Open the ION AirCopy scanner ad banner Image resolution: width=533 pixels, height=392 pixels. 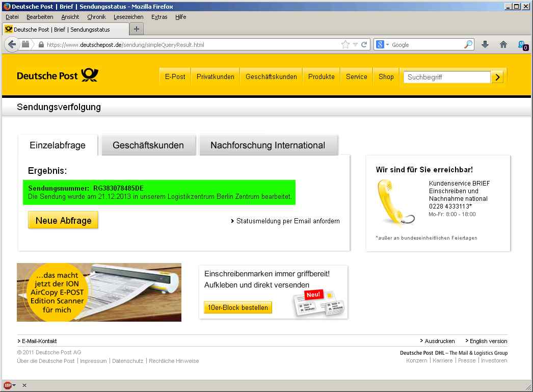pyautogui.click(x=99, y=292)
